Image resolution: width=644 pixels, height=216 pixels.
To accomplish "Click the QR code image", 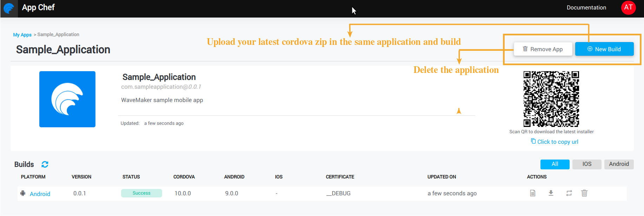I will (x=551, y=99).
